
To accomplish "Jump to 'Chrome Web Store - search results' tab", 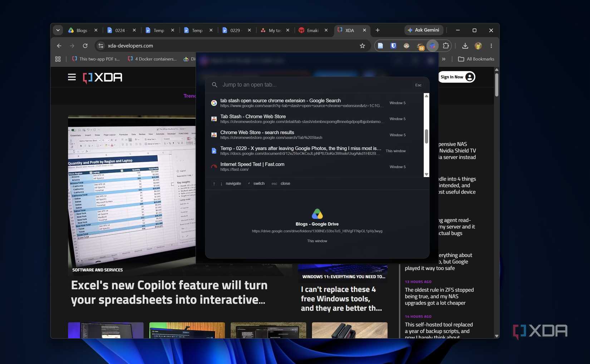I will (x=315, y=135).
